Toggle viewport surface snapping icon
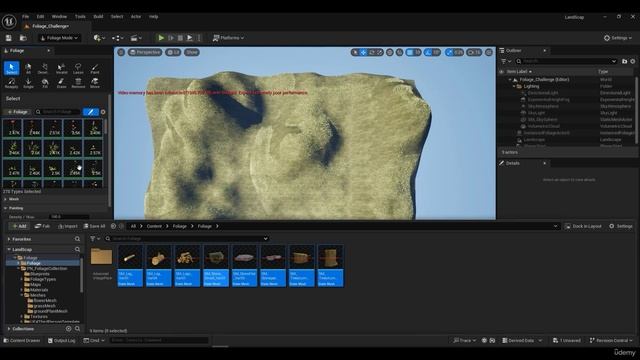 click(400, 52)
